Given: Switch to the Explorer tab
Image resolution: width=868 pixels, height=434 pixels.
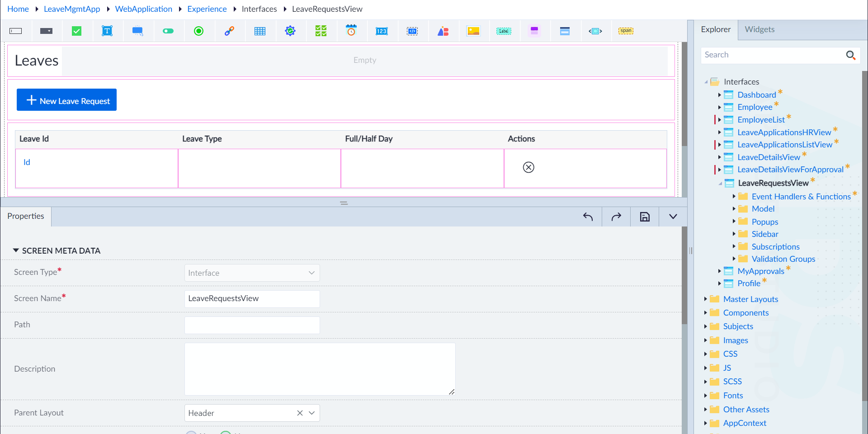Looking at the screenshot, I should point(716,29).
